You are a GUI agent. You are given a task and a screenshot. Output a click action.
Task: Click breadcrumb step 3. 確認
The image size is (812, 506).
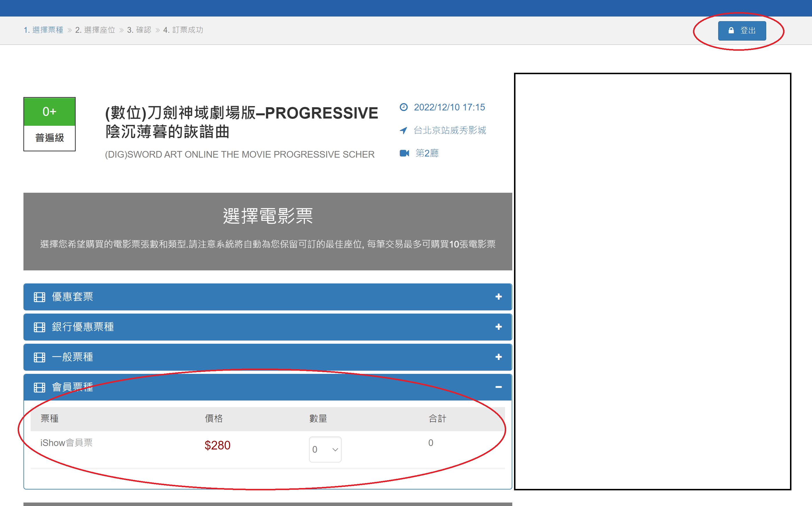pos(139,30)
